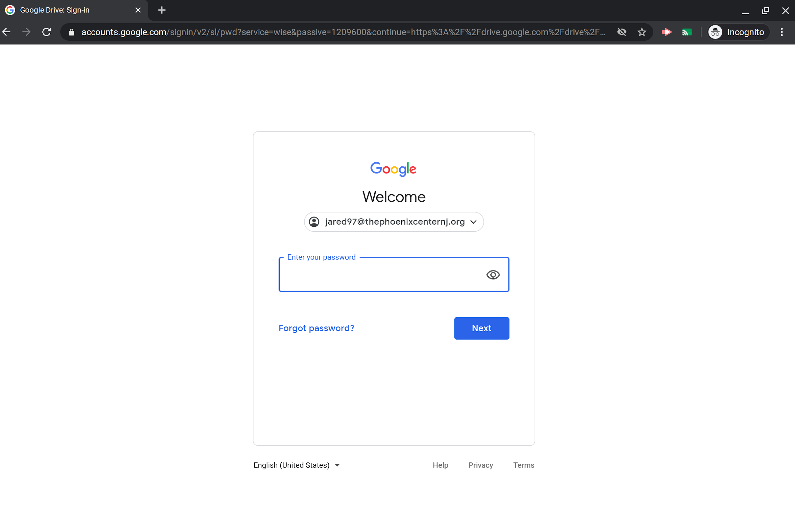
Task: Click the browser forward navigation arrow
Action: pyautogui.click(x=25, y=32)
